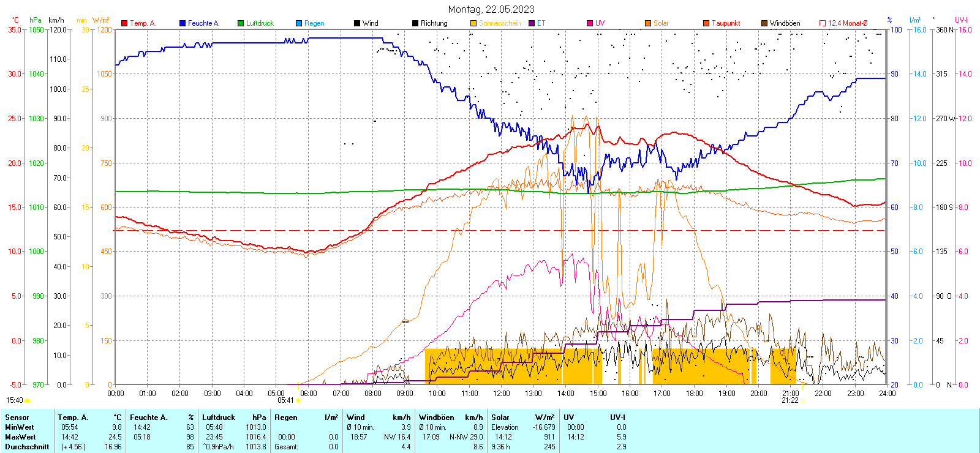Toggle the black Richtung legend box
The width and height of the screenshot is (980, 453).
415,23
